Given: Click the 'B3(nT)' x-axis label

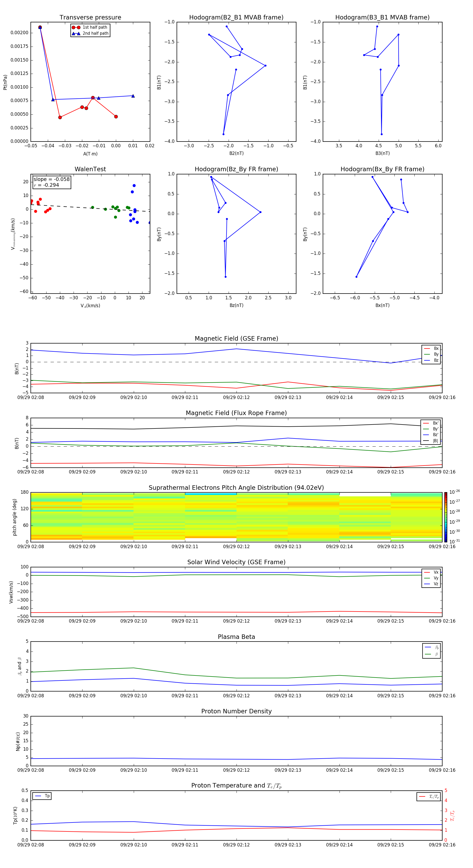Looking at the screenshot, I should (x=382, y=153).
